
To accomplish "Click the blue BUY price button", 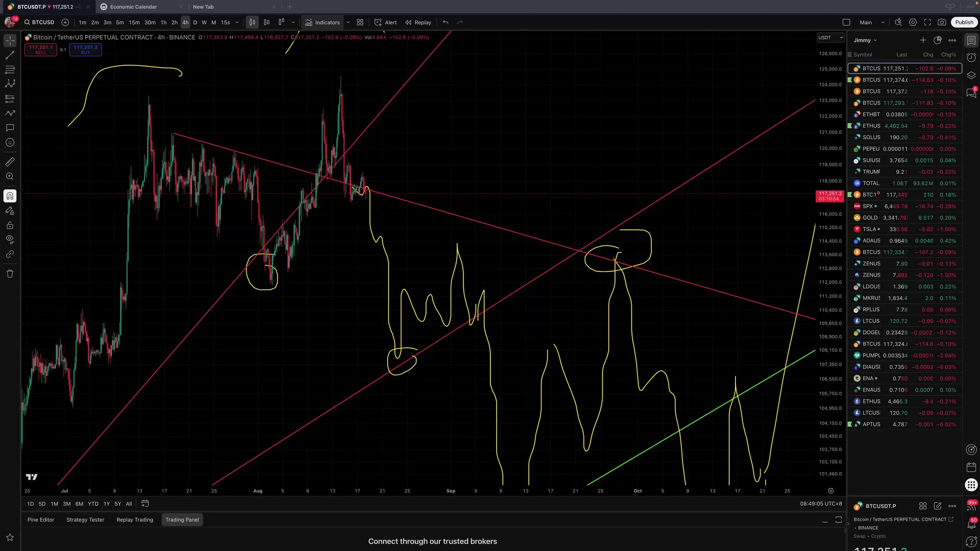I will (x=86, y=50).
